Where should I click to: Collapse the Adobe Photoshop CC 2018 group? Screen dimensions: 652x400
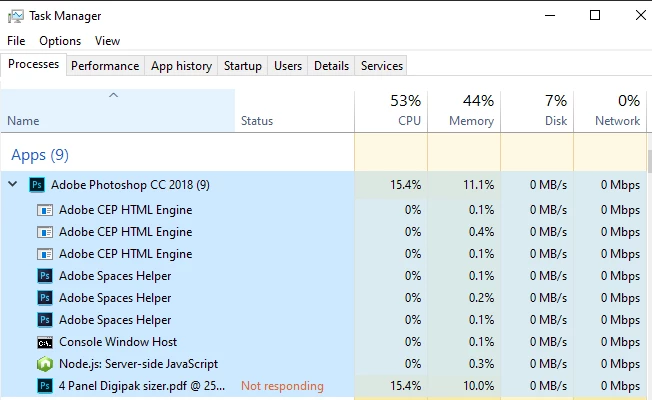(13, 184)
